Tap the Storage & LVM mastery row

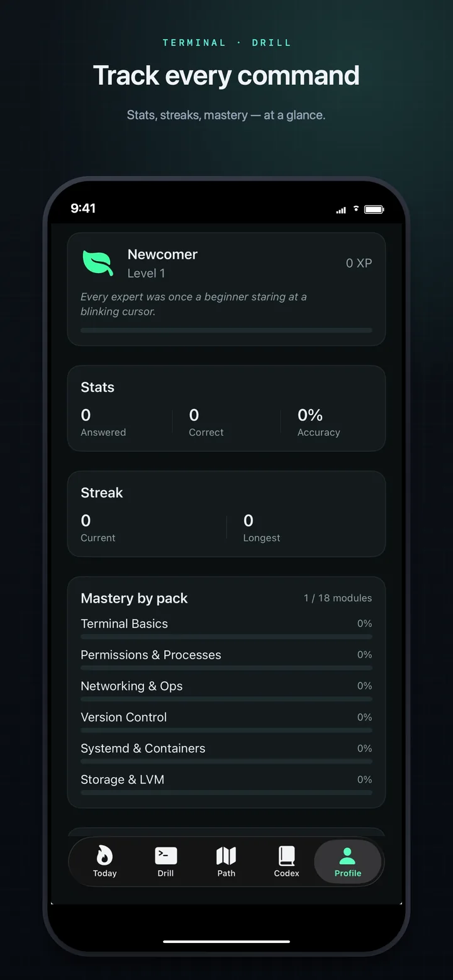pos(226,780)
